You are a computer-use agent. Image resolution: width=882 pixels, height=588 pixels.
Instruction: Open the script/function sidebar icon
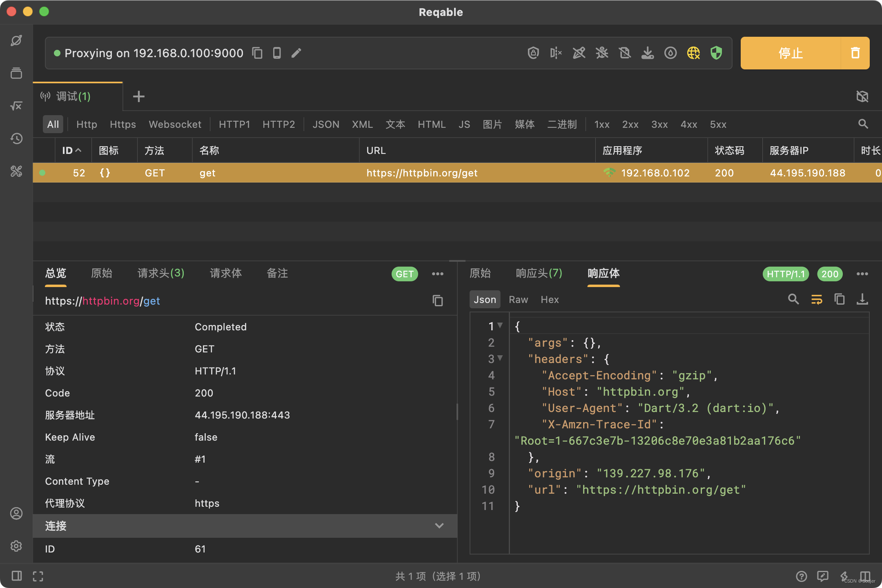click(x=16, y=106)
